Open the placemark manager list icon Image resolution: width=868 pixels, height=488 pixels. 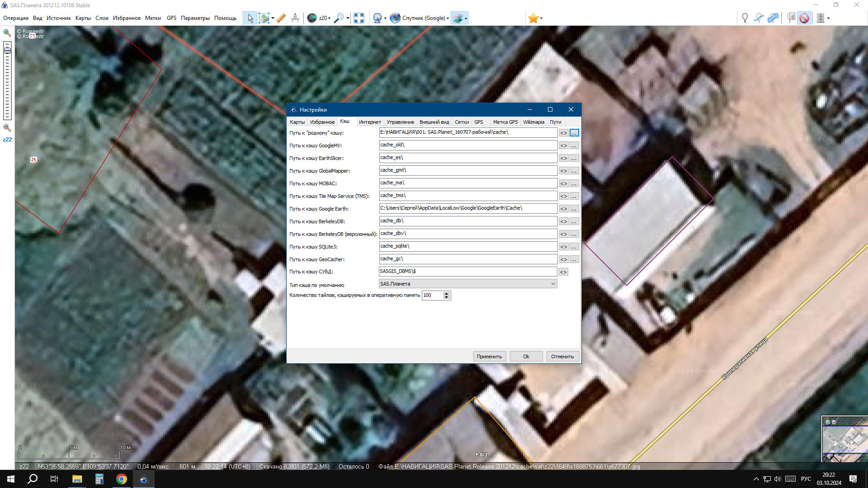coord(791,18)
